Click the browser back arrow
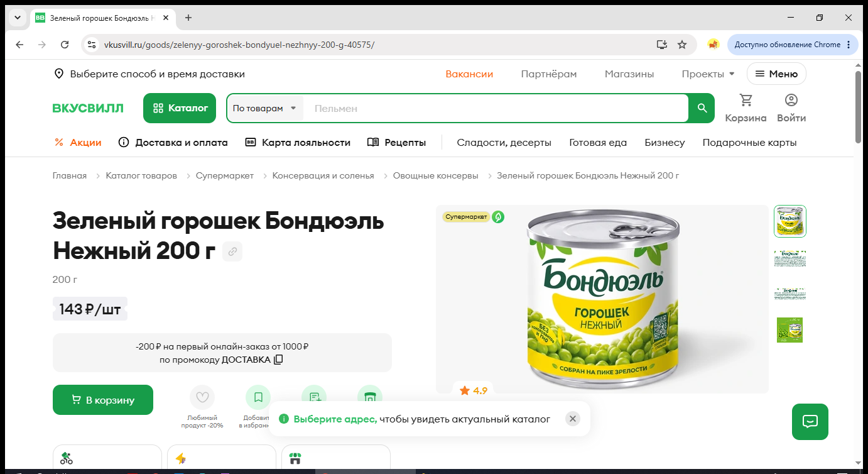Image resolution: width=868 pixels, height=474 pixels. (x=19, y=45)
